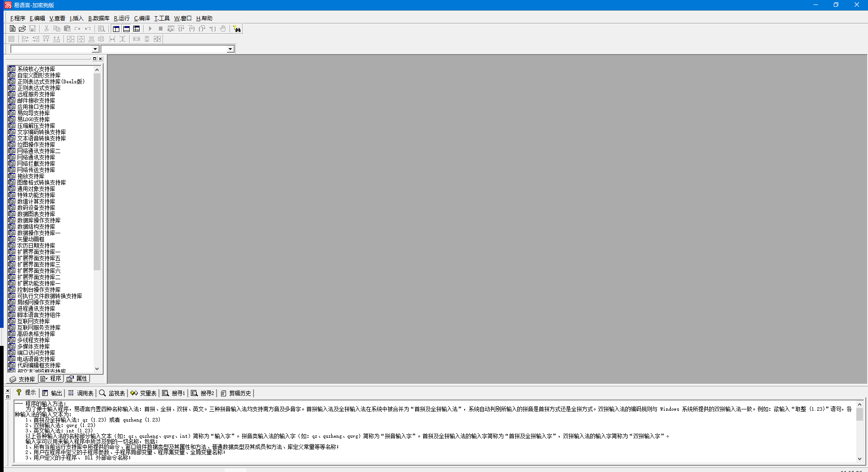Viewport: 868px width, 472px height.
Task: Open the left combo box dropdown
Action: [x=95, y=49]
